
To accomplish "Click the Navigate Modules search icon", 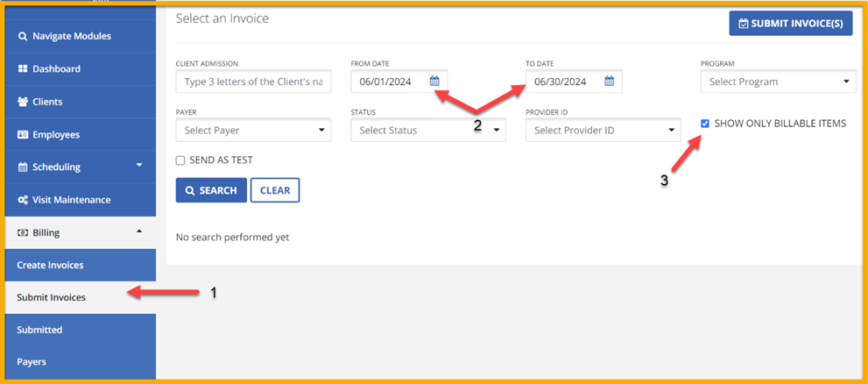I will click(x=23, y=37).
